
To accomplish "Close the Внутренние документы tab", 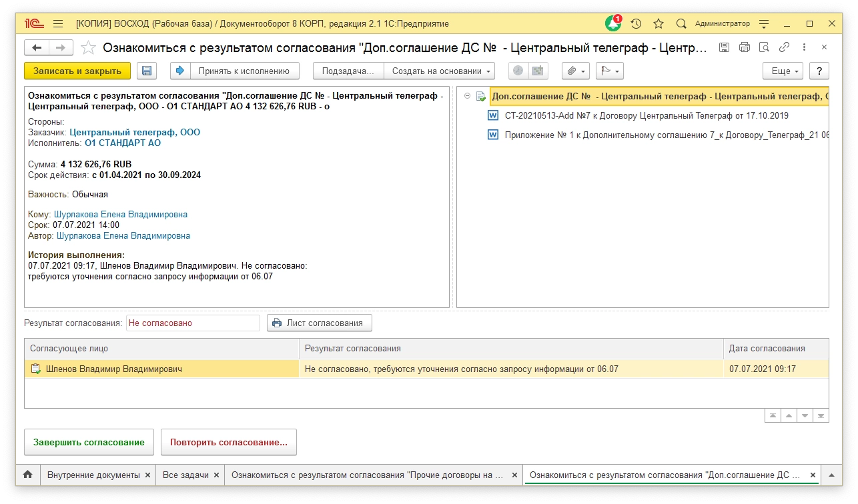I will 147,475.
